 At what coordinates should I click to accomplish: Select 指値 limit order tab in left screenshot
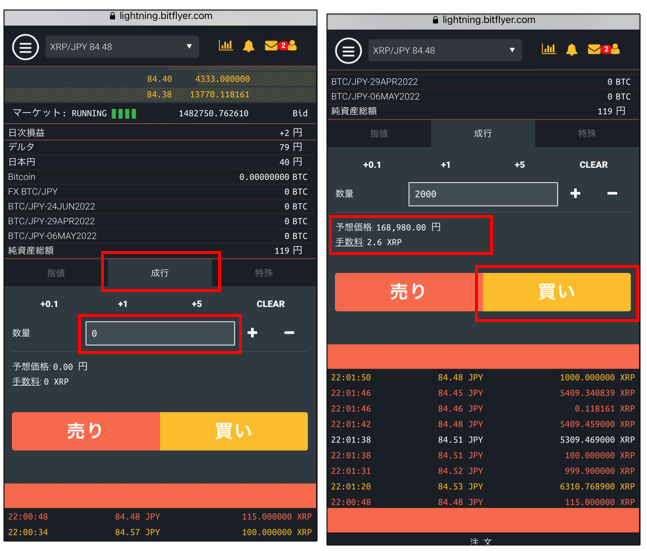56,273
